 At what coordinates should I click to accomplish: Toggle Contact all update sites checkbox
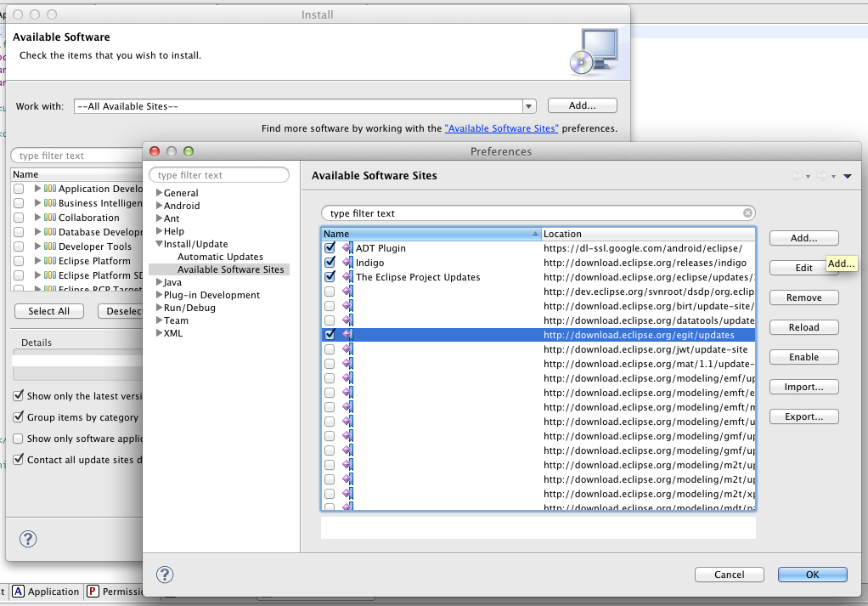(19, 459)
